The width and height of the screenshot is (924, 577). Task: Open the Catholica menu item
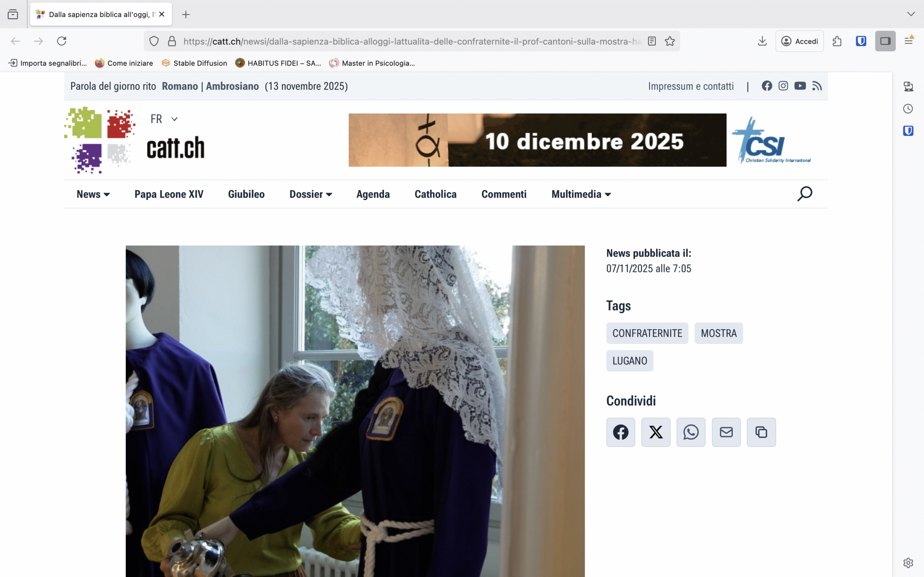(x=435, y=194)
